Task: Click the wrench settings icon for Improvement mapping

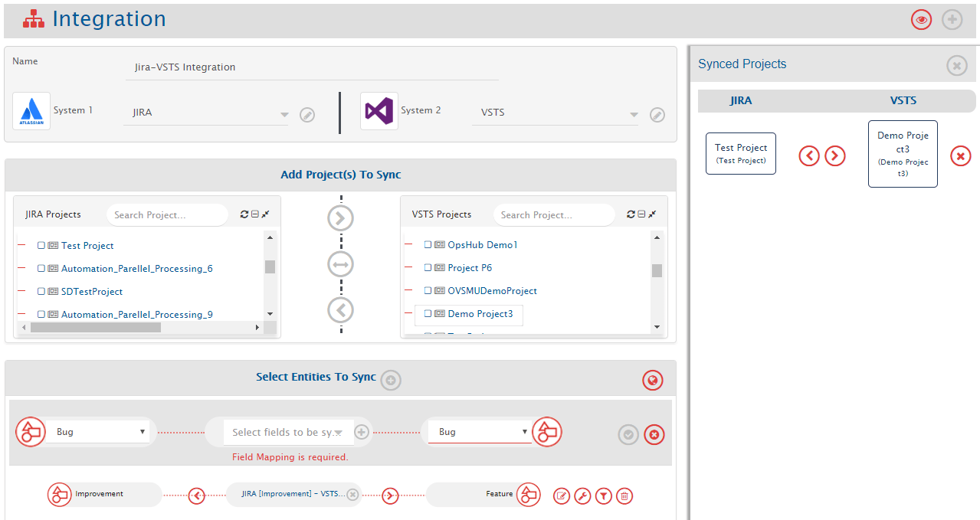Action: pyautogui.click(x=582, y=496)
